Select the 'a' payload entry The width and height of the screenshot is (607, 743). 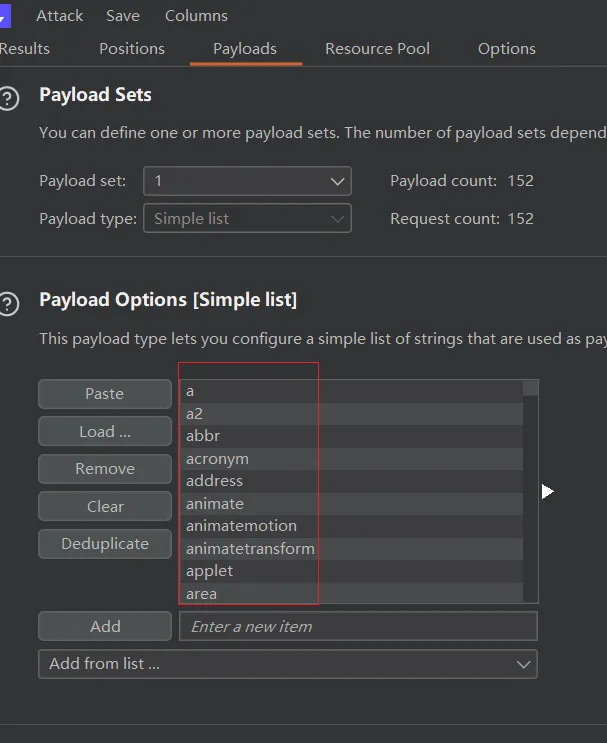coord(351,391)
